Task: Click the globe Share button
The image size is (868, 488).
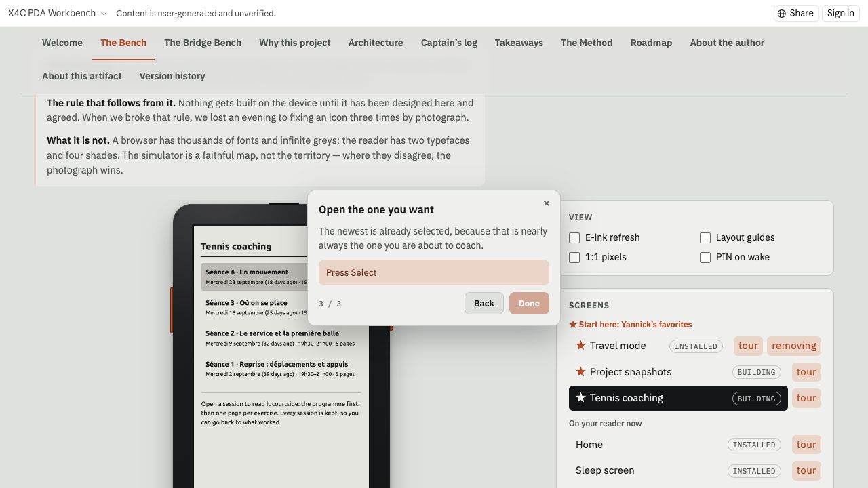Action: [x=796, y=13]
